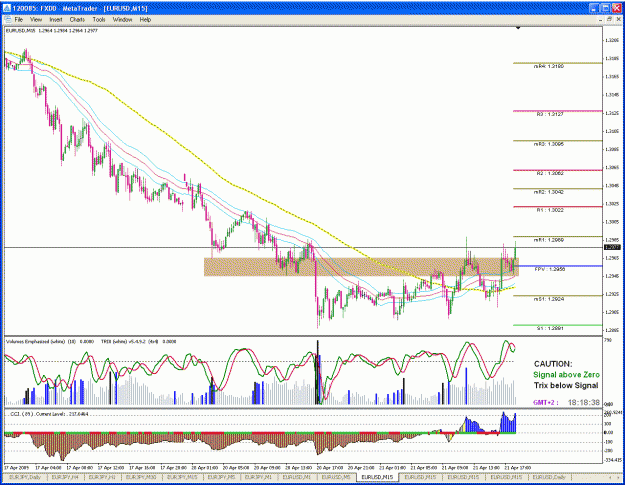Click the current price tag on the price scale
625x485 pixels.
tap(612, 247)
